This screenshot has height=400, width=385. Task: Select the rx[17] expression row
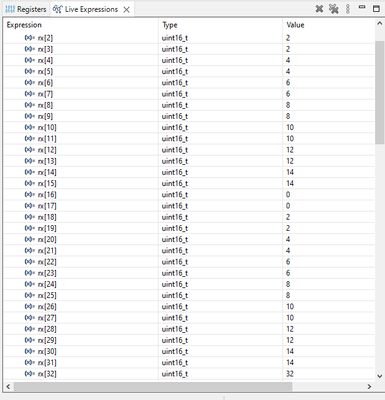point(189,206)
